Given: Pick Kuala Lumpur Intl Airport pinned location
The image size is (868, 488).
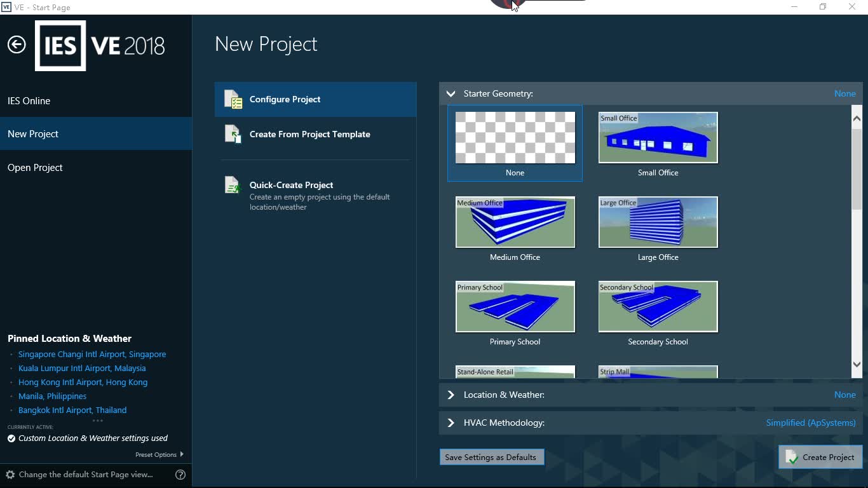Looking at the screenshot, I should 82,369.
